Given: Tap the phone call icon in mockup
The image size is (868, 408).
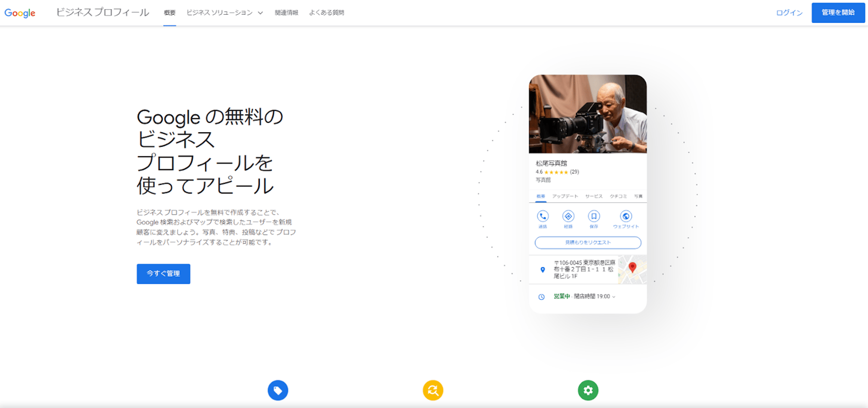Looking at the screenshot, I should [543, 216].
